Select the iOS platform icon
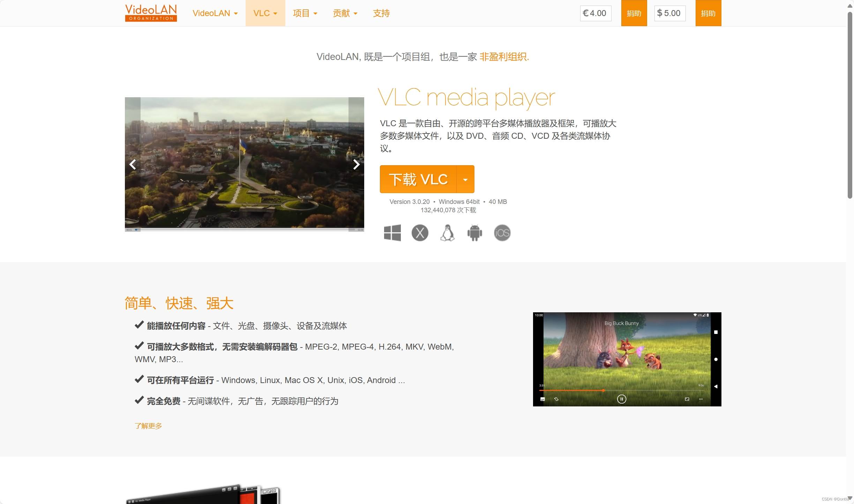The width and height of the screenshot is (854, 504). (x=502, y=233)
